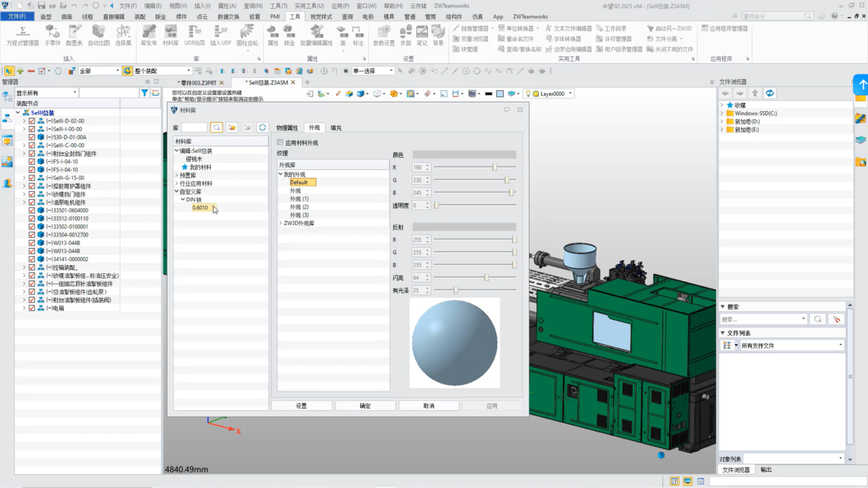Uncheck the SellI-D-02-00 component checkbox
This screenshot has width=868, height=488.
pos(32,121)
